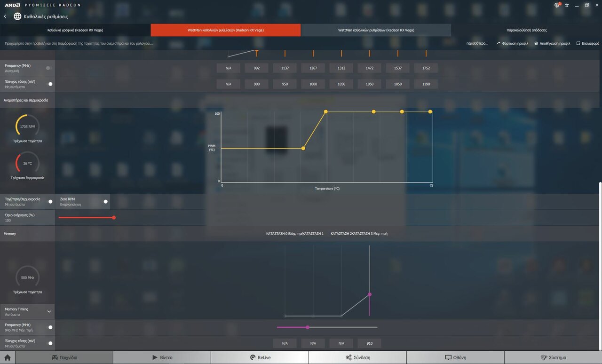Screen dimensions: 602x364
Task: Click the vertical scrollbar on right edge
Action: click(x=600, y=266)
